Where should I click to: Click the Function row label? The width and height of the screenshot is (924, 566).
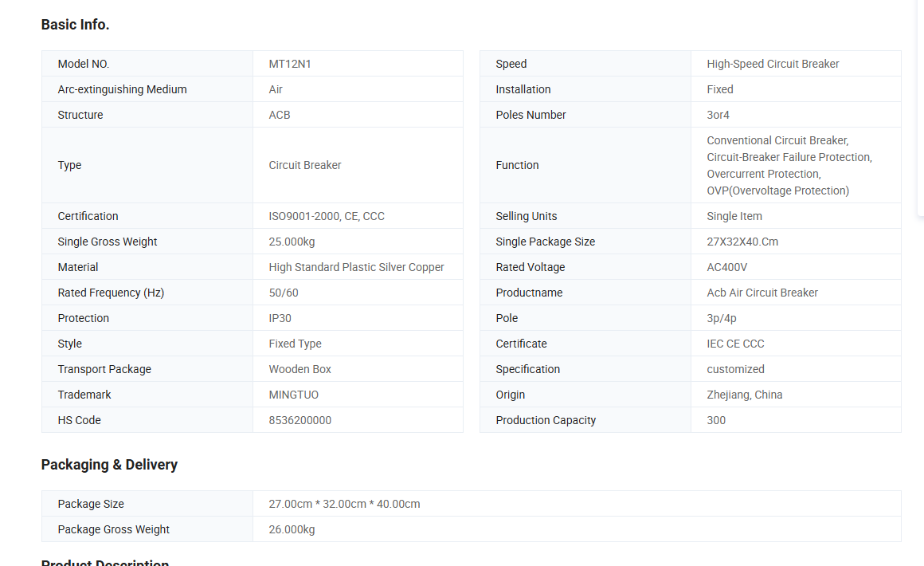point(517,165)
